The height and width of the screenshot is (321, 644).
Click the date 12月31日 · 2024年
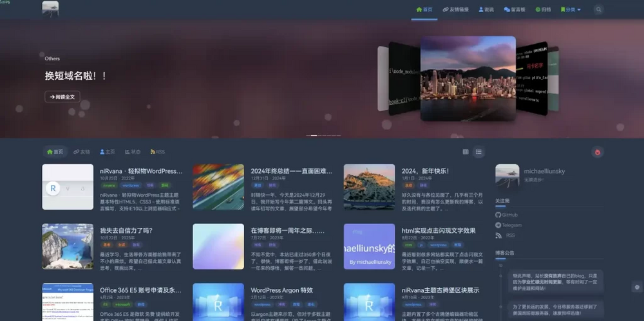click(x=268, y=179)
